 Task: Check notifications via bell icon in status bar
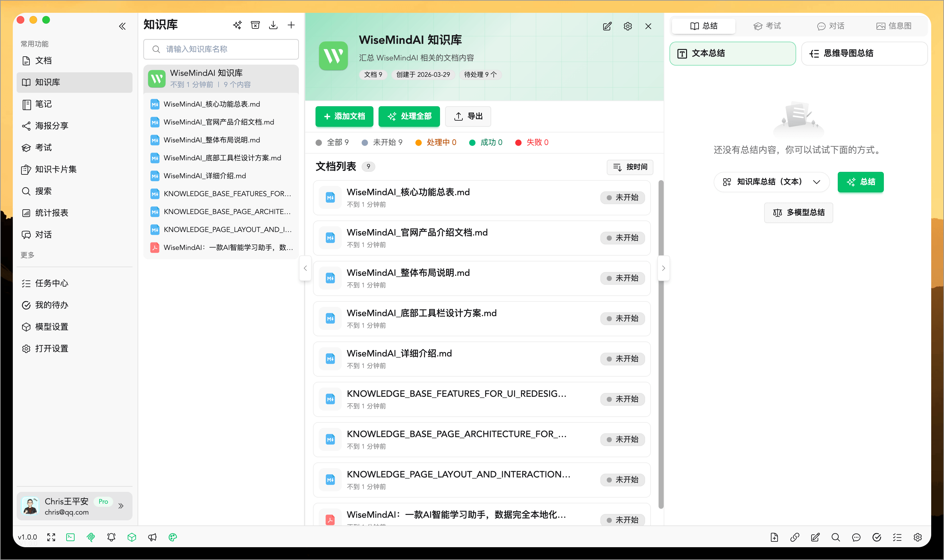click(x=111, y=537)
